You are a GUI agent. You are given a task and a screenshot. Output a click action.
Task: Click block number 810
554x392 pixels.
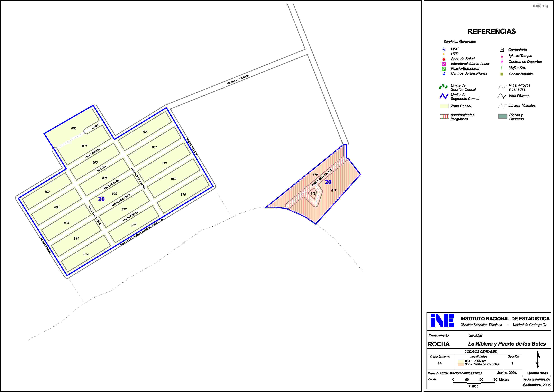pyautogui.click(x=164, y=163)
